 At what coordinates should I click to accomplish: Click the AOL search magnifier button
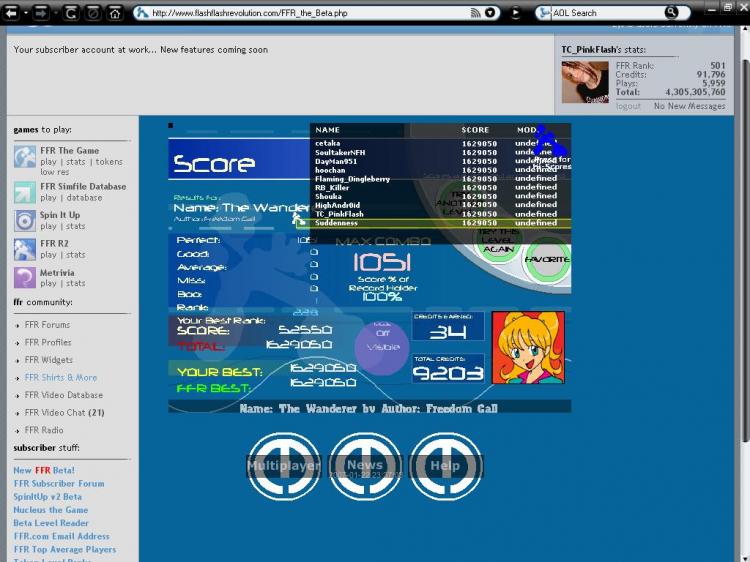[x=672, y=12]
